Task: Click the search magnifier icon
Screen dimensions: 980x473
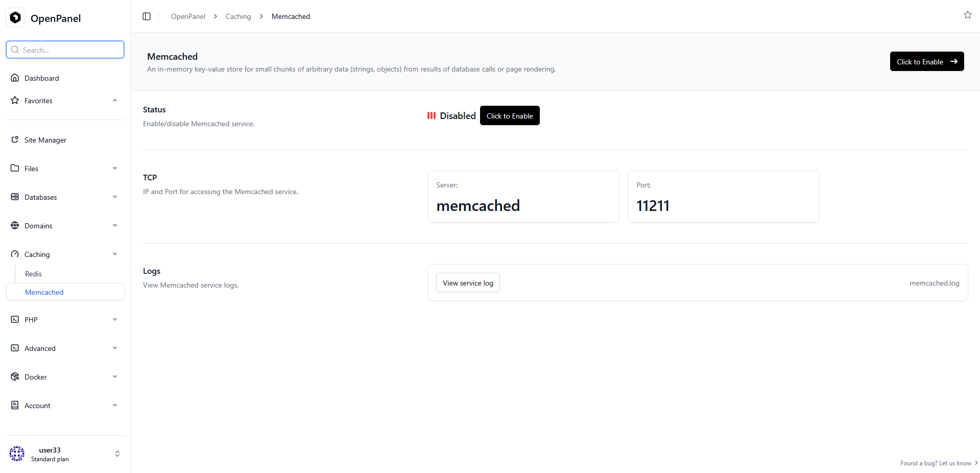Action: 15,50
